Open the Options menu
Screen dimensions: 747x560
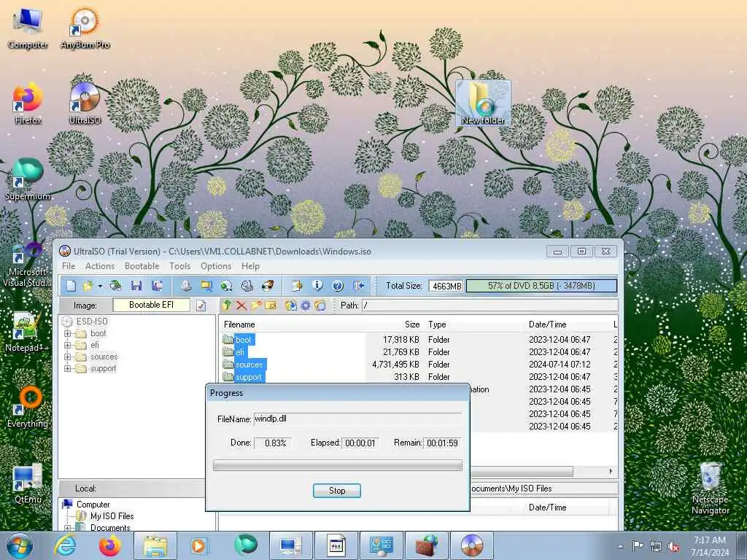click(216, 266)
